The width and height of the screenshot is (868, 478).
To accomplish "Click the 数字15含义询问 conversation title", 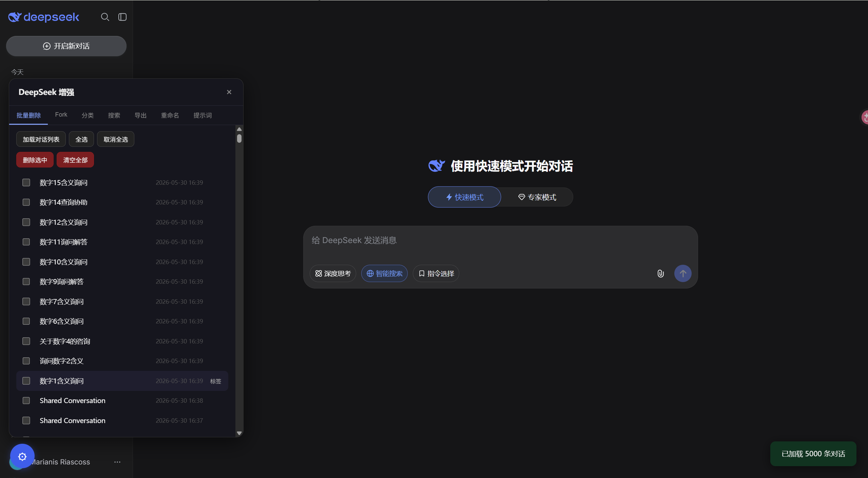I will (63, 183).
